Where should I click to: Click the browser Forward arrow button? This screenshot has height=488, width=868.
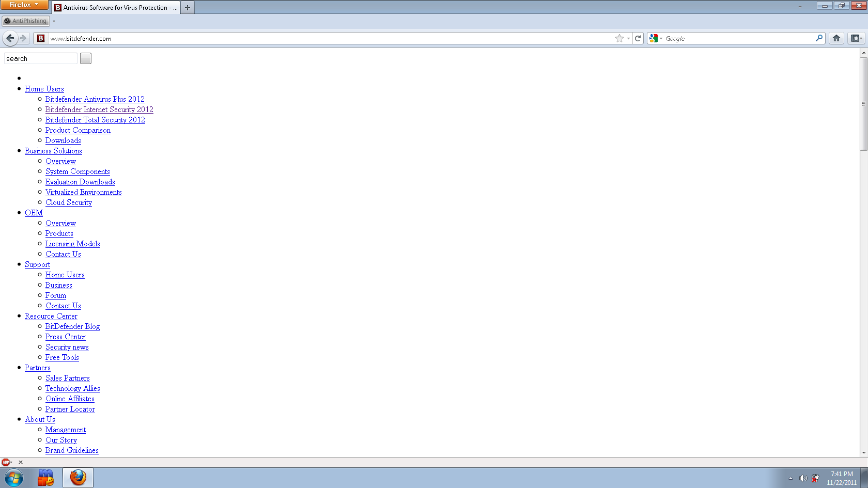click(x=23, y=38)
